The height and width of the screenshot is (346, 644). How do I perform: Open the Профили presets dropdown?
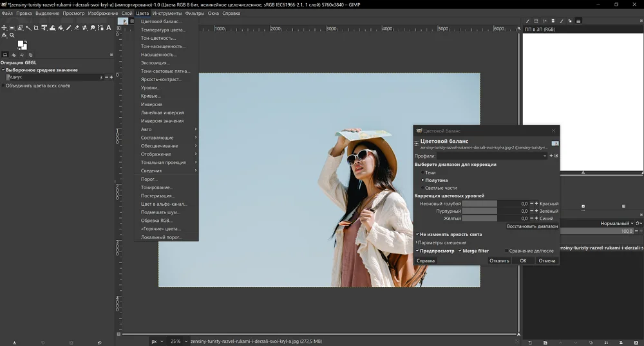(492, 156)
